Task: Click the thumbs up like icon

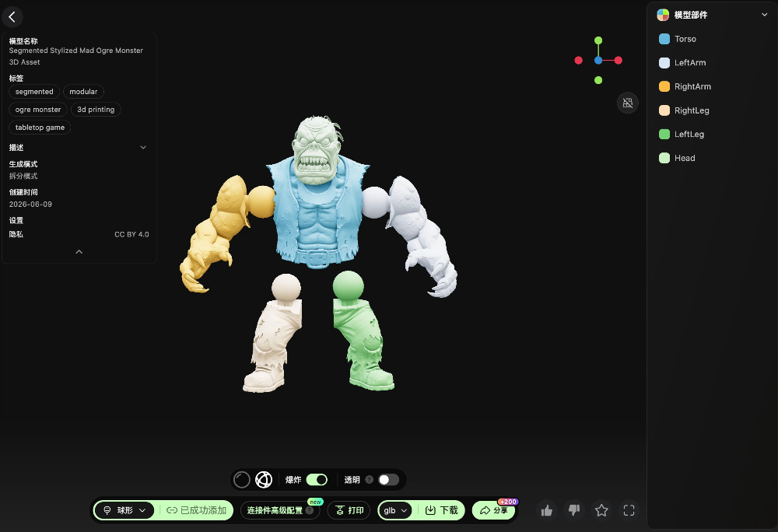Action: pos(547,510)
